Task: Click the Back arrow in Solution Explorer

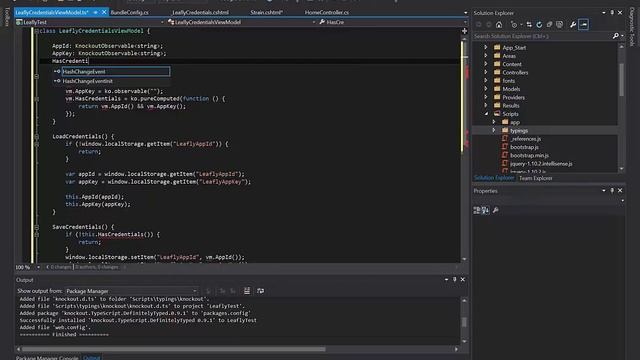Action: [x=479, y=25]
